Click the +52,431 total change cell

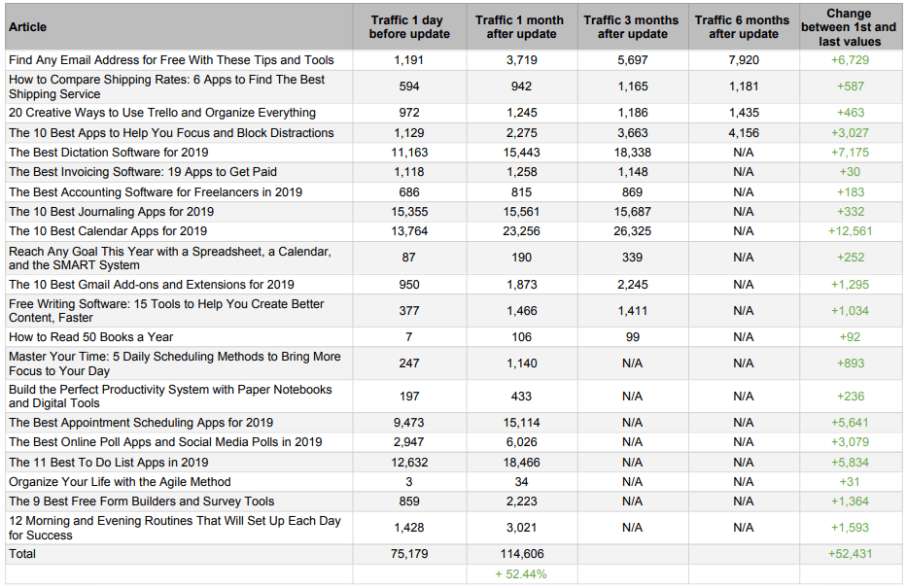850,554
